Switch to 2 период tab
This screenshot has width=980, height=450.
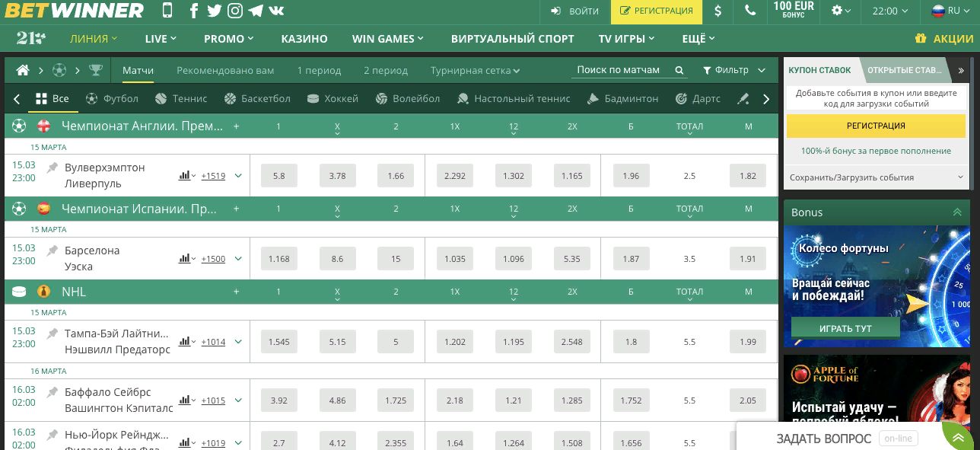tap(386, 70)
